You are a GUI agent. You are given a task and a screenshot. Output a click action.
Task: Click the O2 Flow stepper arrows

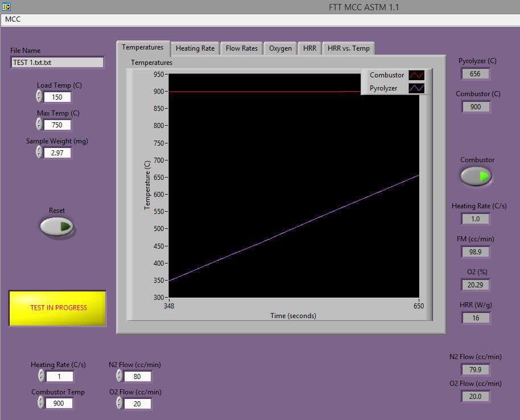(119, 403)
